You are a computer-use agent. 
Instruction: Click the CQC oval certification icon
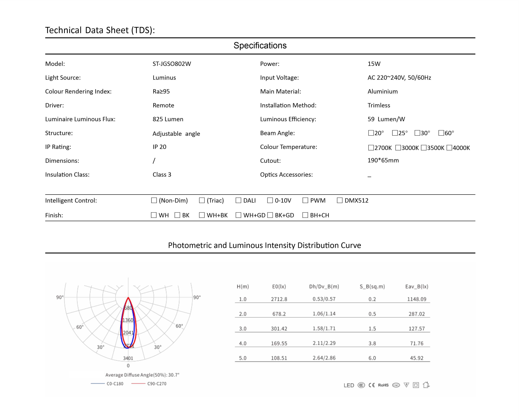[x=396, y=385]
